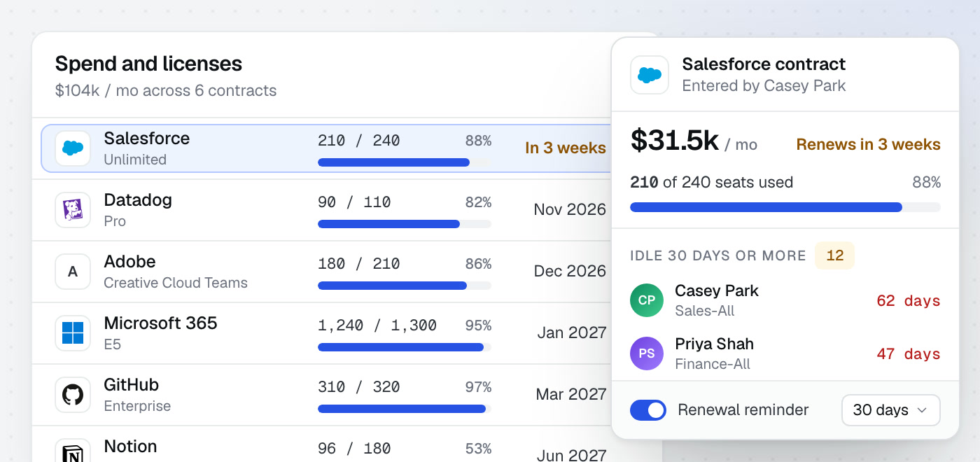
Task: Click the Microsoft 365 windows logo
Action: tap(73, 333)
